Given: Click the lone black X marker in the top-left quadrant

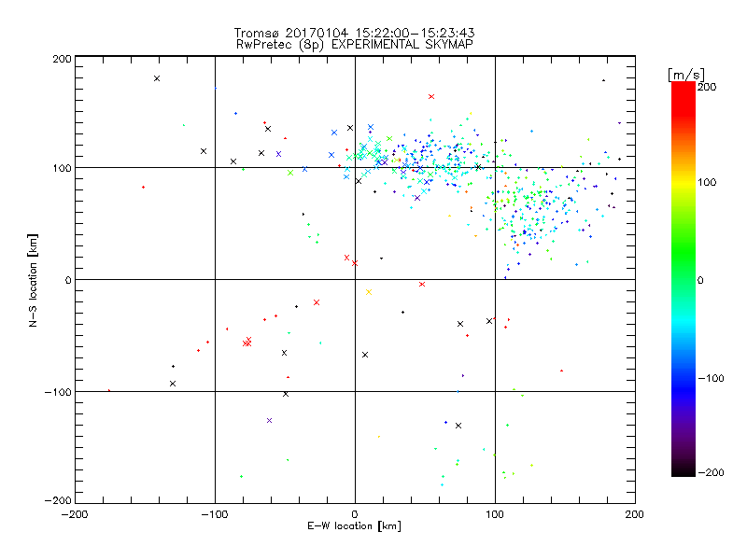Looking at the screenshot, I should pos(157,78).
